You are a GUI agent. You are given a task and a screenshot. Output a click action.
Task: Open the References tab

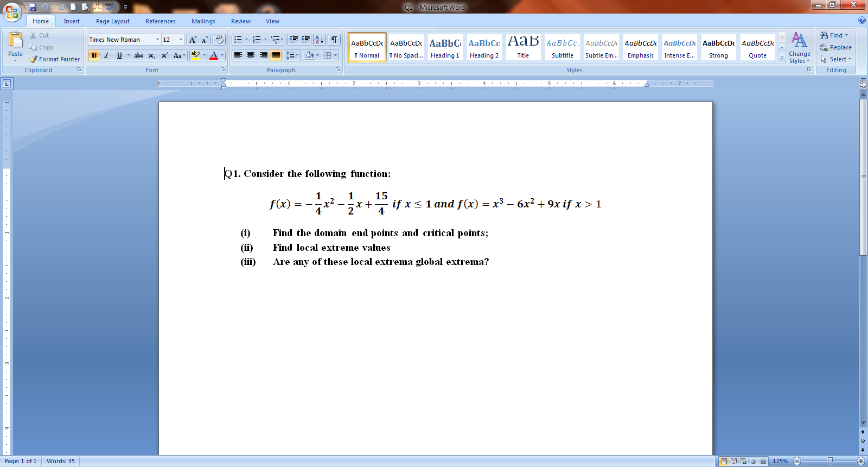click(160, 21)
